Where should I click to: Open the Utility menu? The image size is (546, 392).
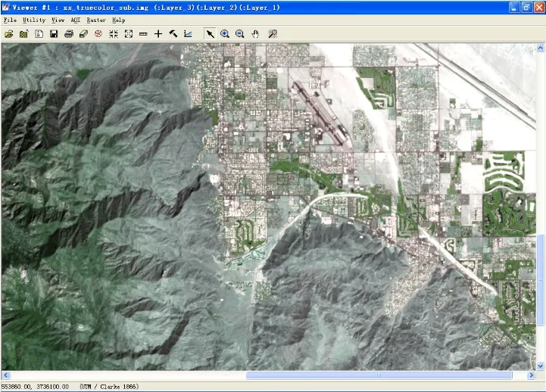(x=33, y=20)
